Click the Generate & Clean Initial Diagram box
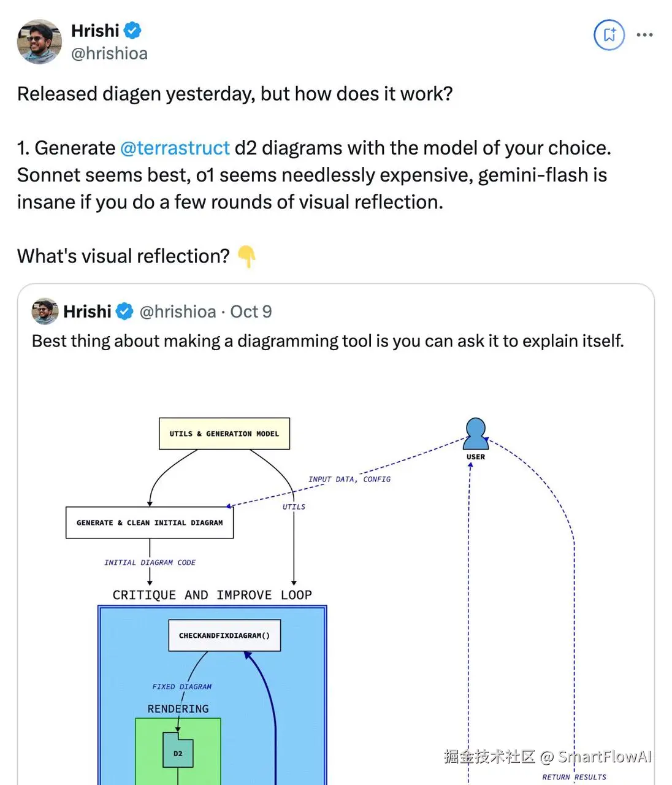The width and height of the screenshot is (672, 785). (150, 523)
